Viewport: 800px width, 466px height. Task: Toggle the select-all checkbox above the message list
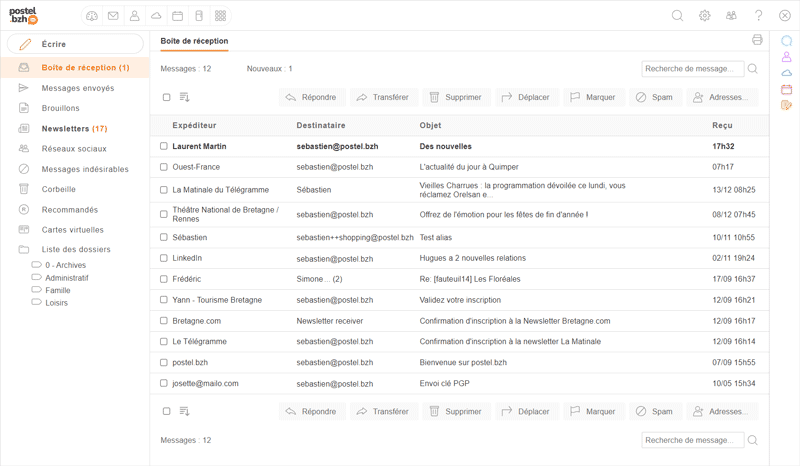click(x=166, y=98)
